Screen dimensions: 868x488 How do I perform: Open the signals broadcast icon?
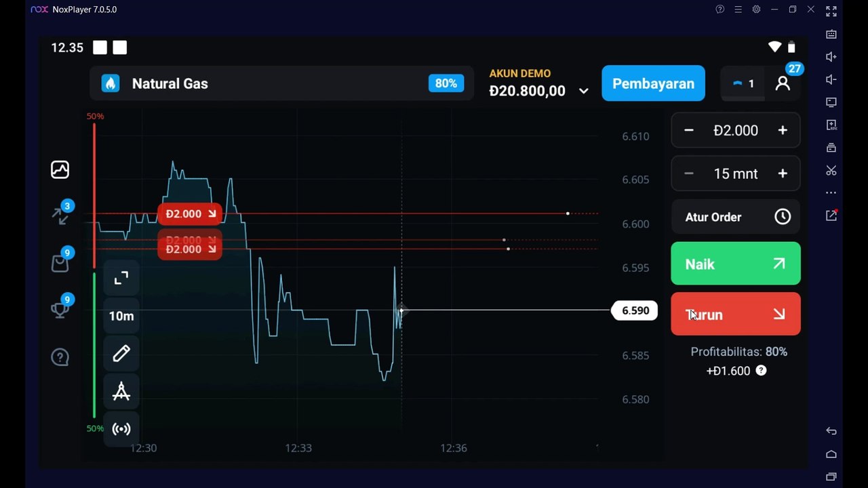[121, 429]
